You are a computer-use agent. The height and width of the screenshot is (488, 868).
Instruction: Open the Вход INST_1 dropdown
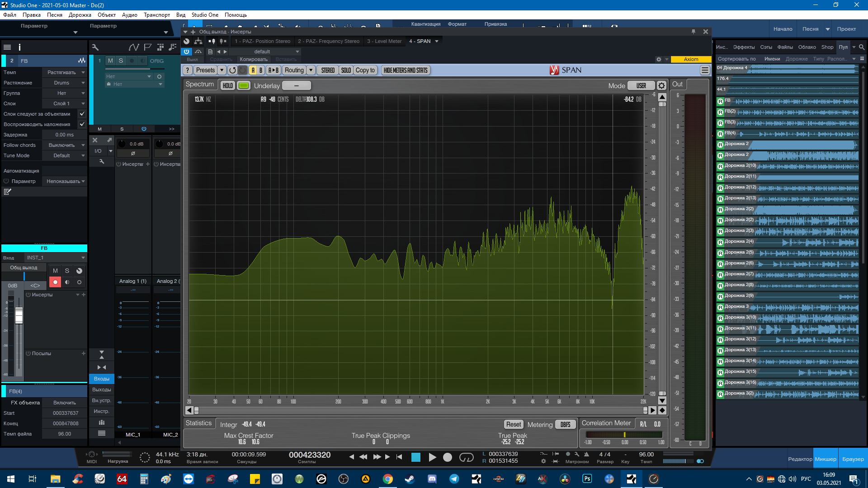pyautogui.click(x=55, y=258)
